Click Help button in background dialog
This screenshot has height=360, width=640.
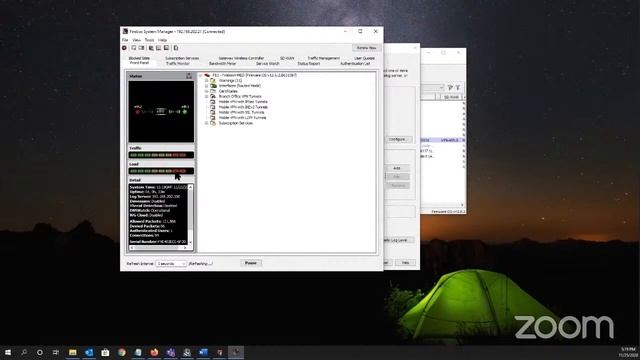tap(405, 262)
